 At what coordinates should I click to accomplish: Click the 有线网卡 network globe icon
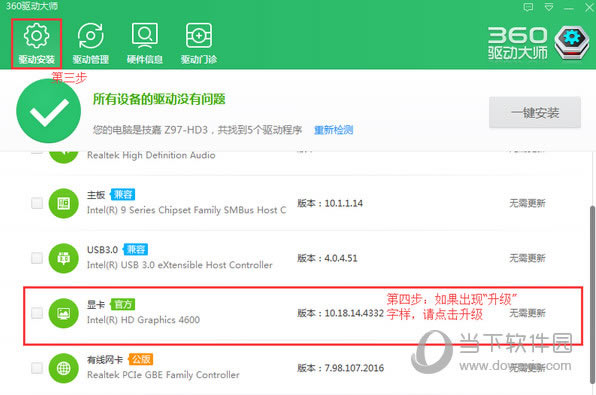tap(63, 368)
